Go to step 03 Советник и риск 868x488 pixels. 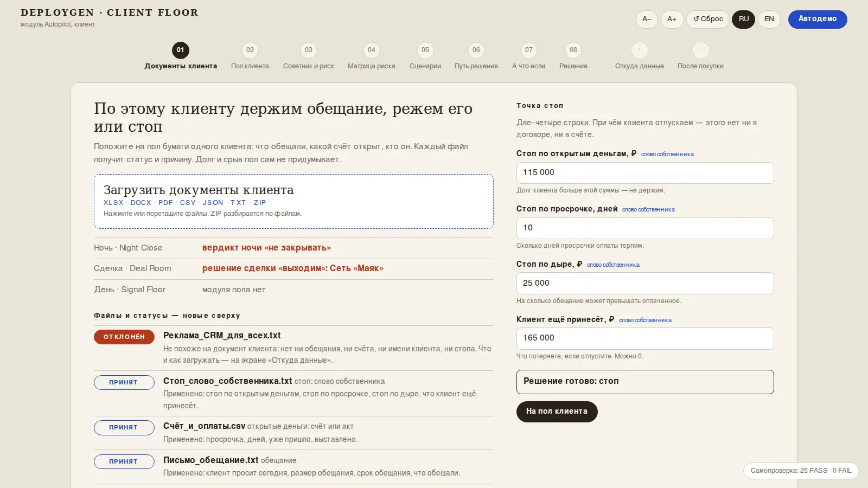pyautogui.click(x=309, y=56)
